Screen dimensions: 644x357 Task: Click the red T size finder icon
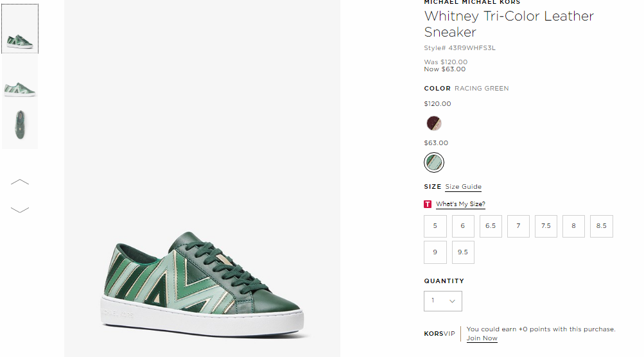(x=428, y=204)
